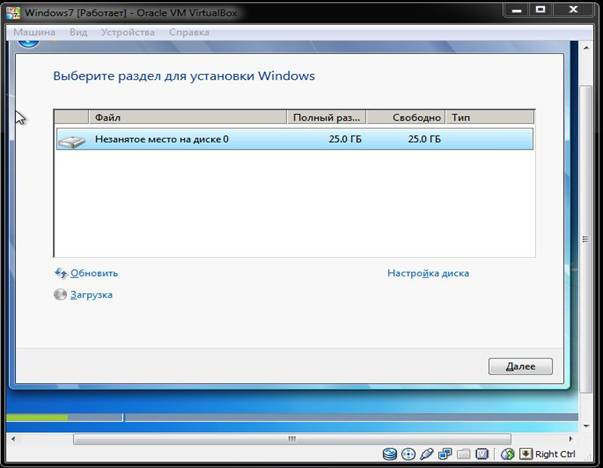The width and height of the screenshot is (603, 468).
Task: Click the network adapters status icon
Action: (445, 454)
